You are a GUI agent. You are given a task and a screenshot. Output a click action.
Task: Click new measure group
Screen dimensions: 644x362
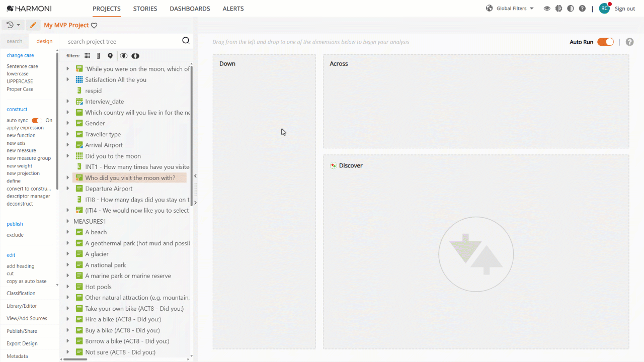pos(29,158)
